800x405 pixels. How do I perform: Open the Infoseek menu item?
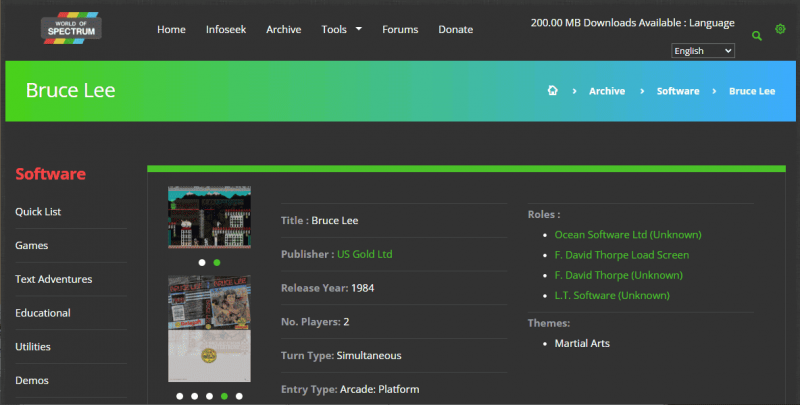pos(226,29)
